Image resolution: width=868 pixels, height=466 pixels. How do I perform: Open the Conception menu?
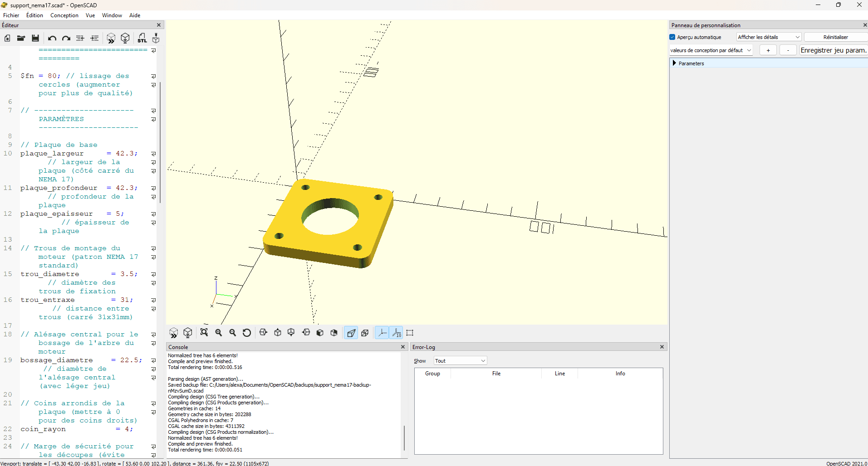[64, 15]
